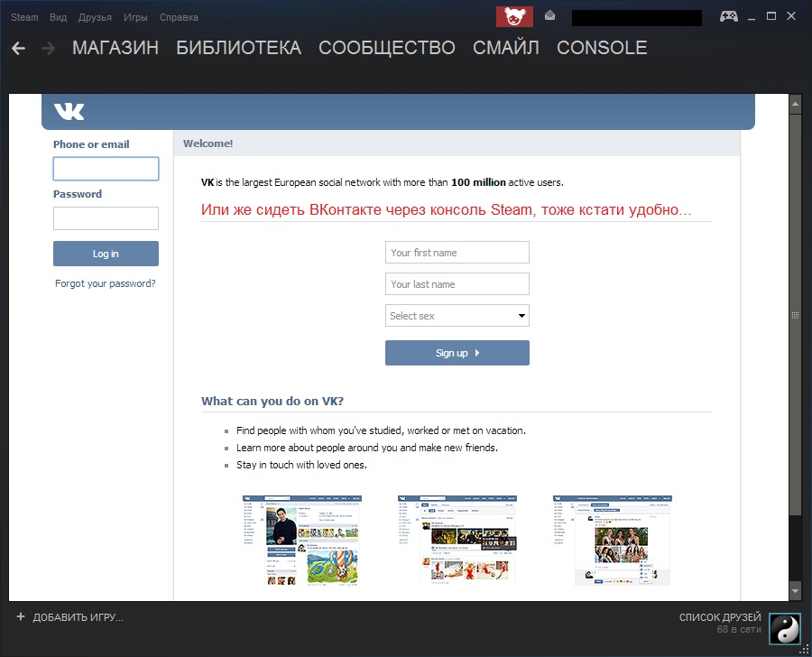Click the blacked-out account name area
This screenshot has width=812, height=657.
click(637, 17)
